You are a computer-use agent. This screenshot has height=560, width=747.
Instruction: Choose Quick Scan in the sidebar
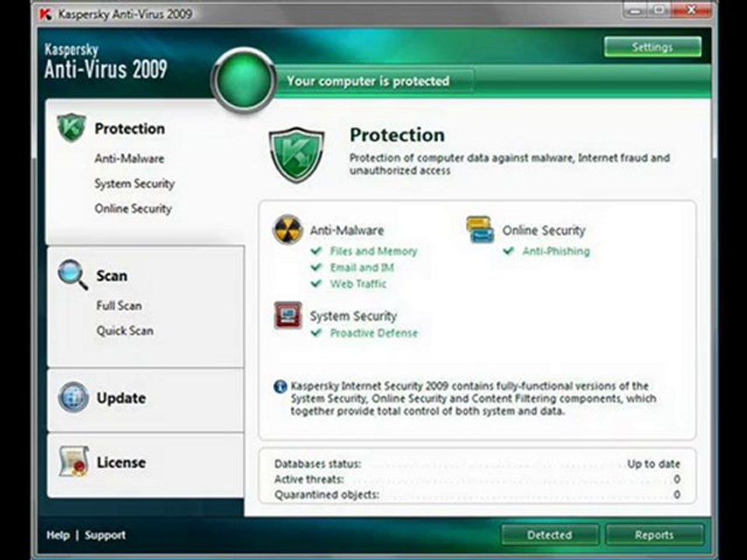click(124, 331)
